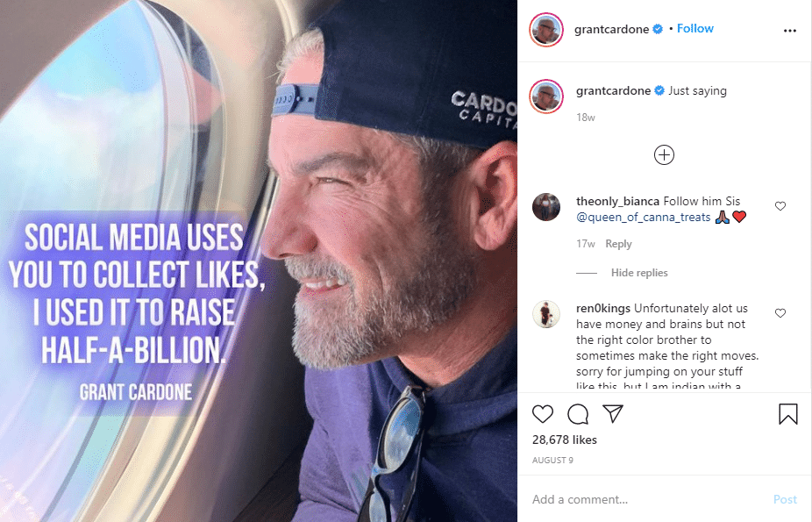Viewport: 812px width, 522px height.
Task: Click the verified badge next to grantcardone
Action: [659, 29]
